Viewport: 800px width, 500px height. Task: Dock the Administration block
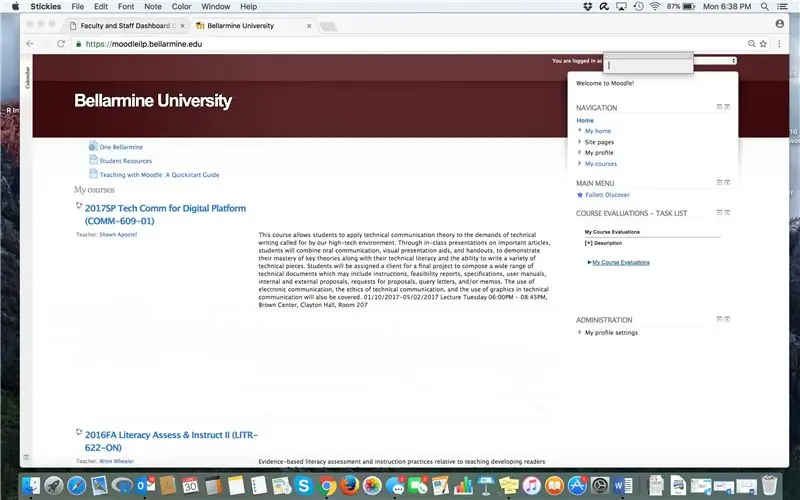pos(728,319)
